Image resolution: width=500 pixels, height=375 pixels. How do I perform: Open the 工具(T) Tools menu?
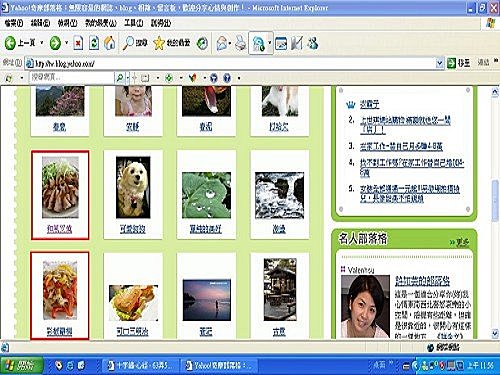[x=134, y=23]
